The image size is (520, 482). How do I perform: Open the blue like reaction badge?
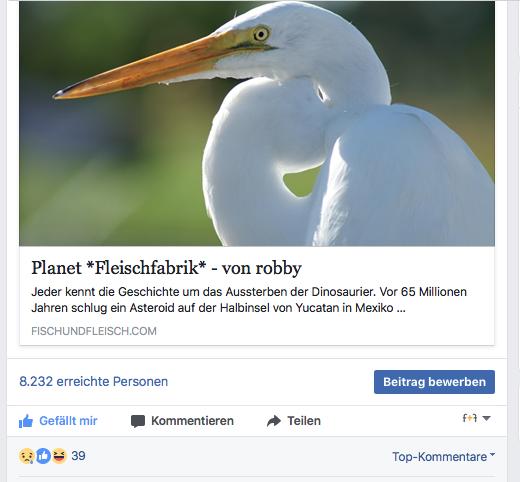tap(43, 456)
